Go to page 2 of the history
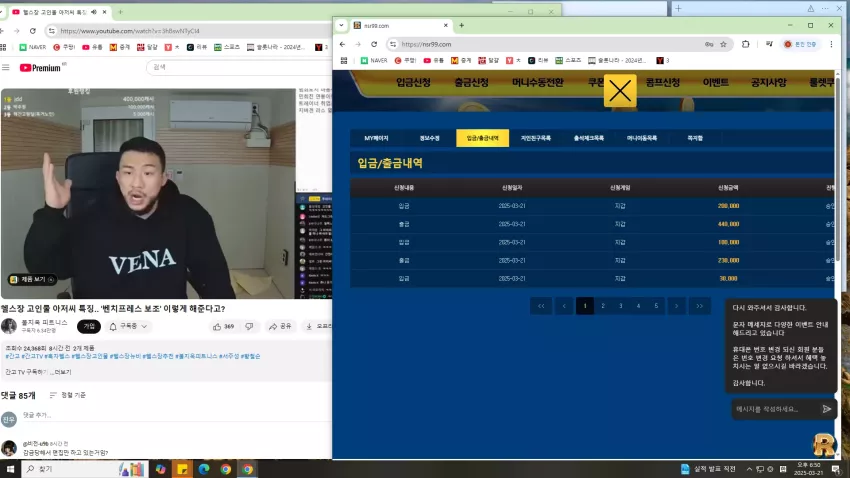The image size is (850, 478). click(x=603, y=306)
